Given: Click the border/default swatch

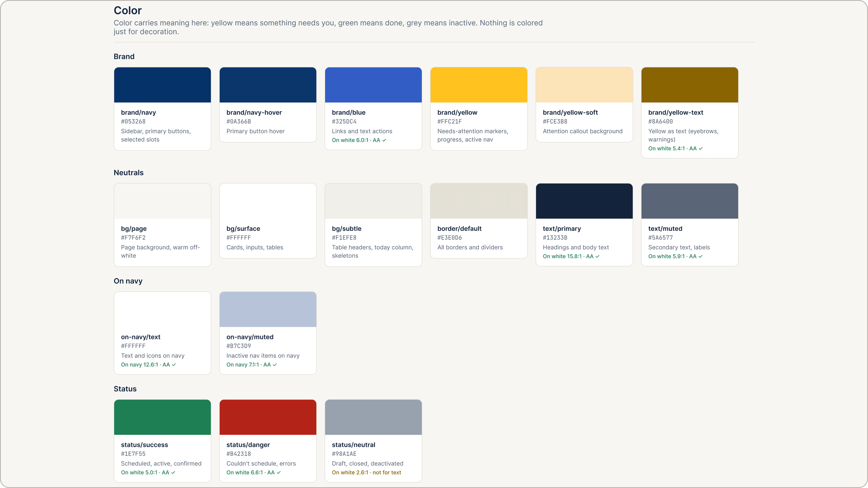Looking at the screenshot, I should [x=479, y=201].
